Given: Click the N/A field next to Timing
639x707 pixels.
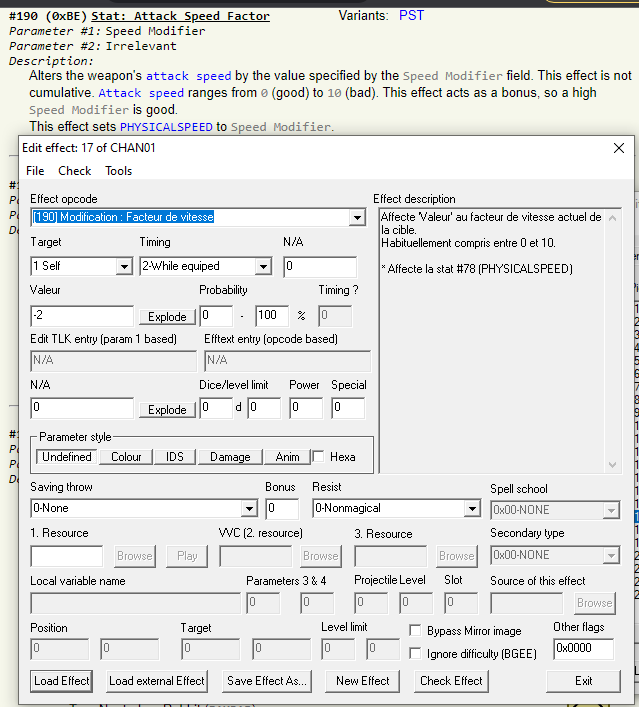Looking at the screenshot, I should 320,266.
